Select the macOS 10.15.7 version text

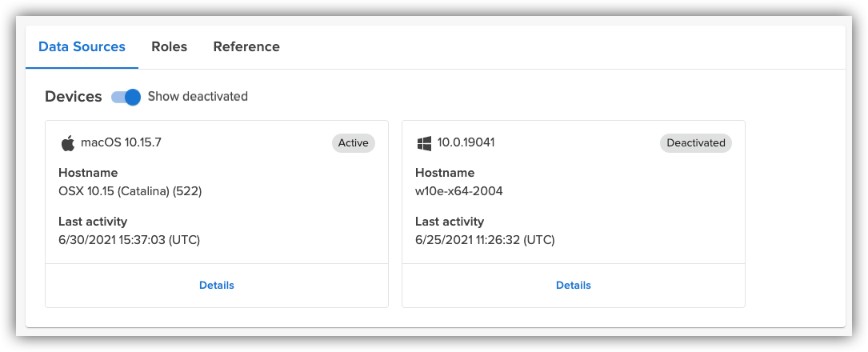coord(121,143)
